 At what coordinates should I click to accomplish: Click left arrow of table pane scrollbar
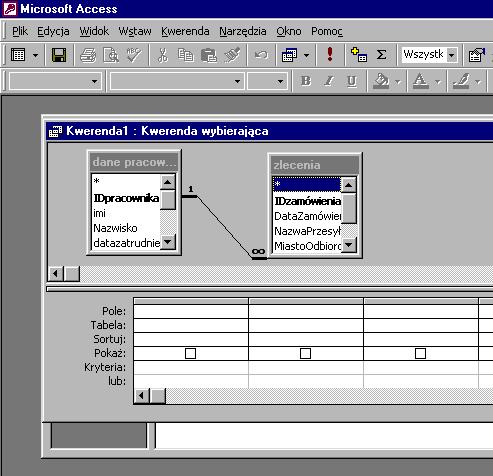tap(56, 274)
